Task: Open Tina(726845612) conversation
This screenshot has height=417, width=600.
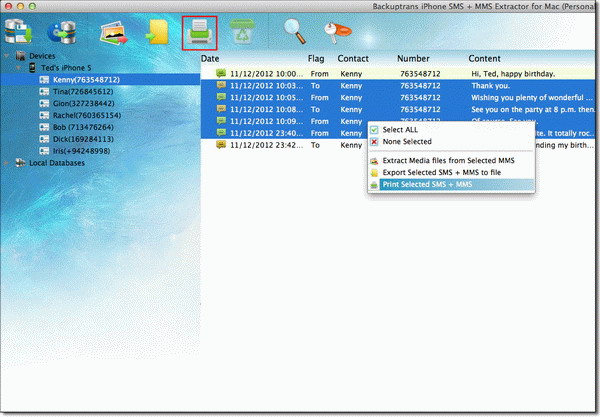Action: click(83, 91)
